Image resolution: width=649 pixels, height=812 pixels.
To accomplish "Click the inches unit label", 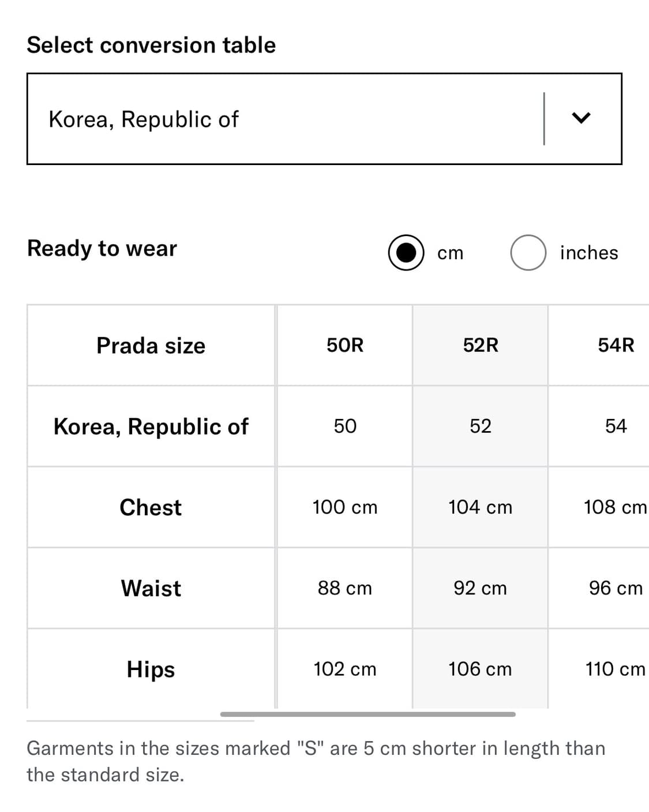I will (x=588, y=253).
